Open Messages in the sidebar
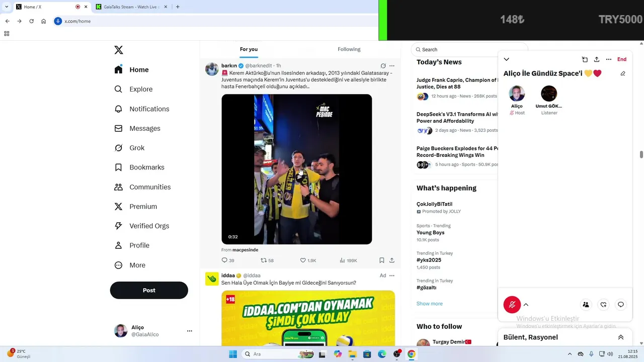This screenshot has height=362, width=644. 137,128
